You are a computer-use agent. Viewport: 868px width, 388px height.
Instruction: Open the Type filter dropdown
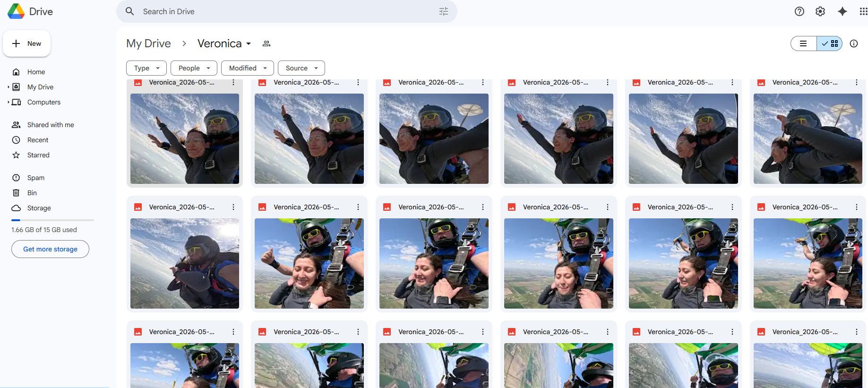(x=146, y=68)
